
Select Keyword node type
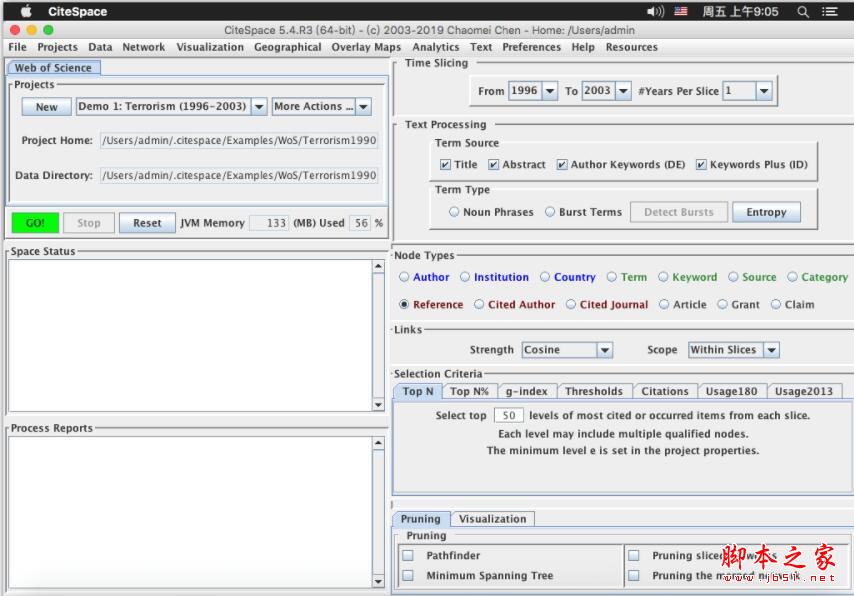(663, 277)
